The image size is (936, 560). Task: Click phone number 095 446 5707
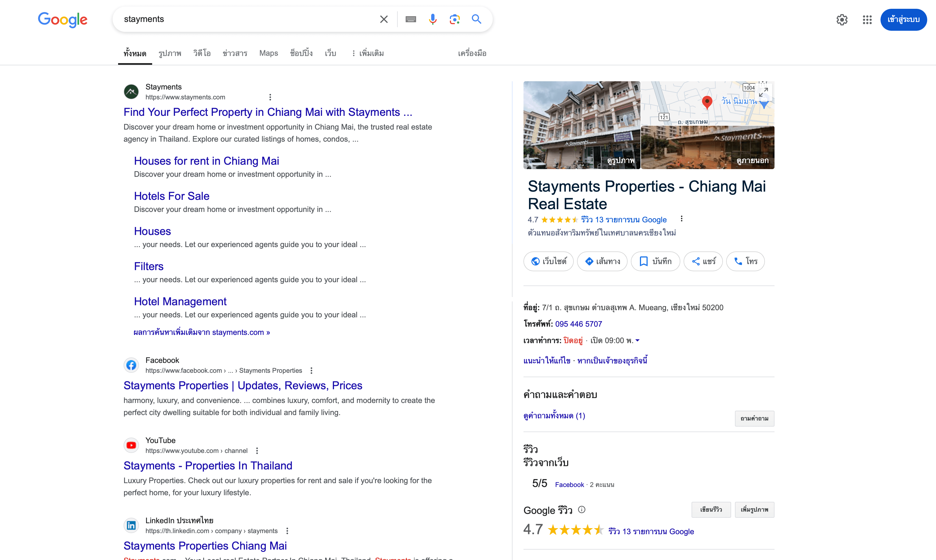[578, 324]
